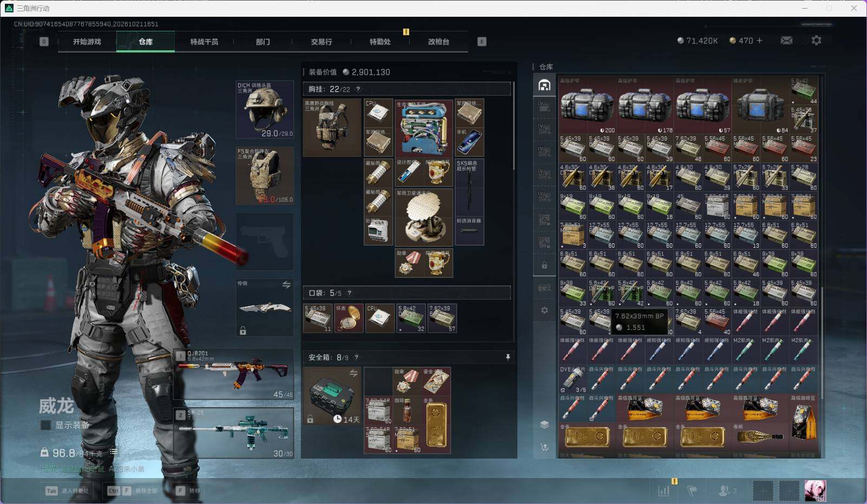
Task: Click the help icon beside 口袋 5/5
Action: (x=350, y=293)
